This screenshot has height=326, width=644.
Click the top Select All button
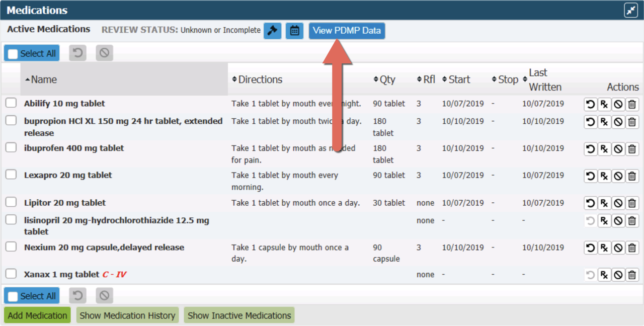32,53
